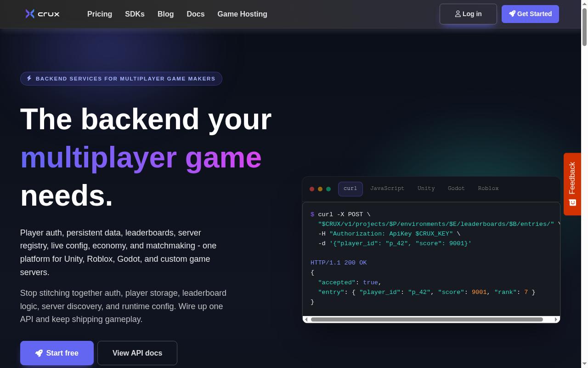The width and height of the screenshot is (588, 368).
Task: Click the Get Started button
Action: point(530,14)
